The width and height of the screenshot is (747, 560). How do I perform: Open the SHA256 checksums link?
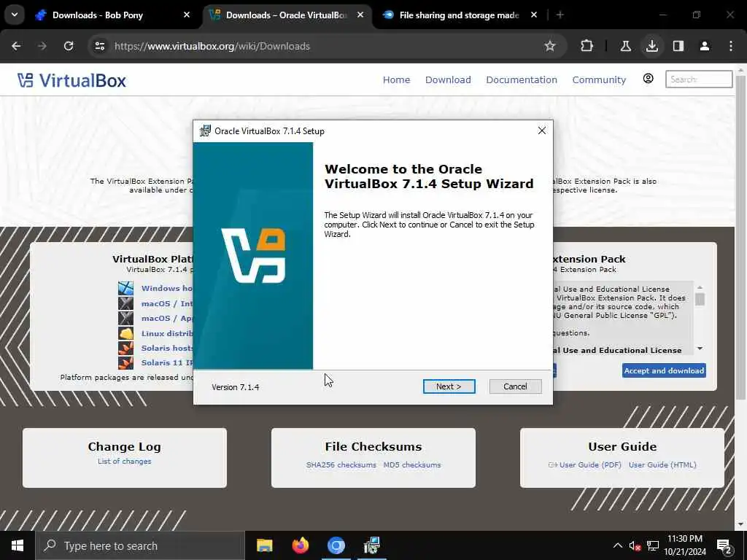pos(341,464)
